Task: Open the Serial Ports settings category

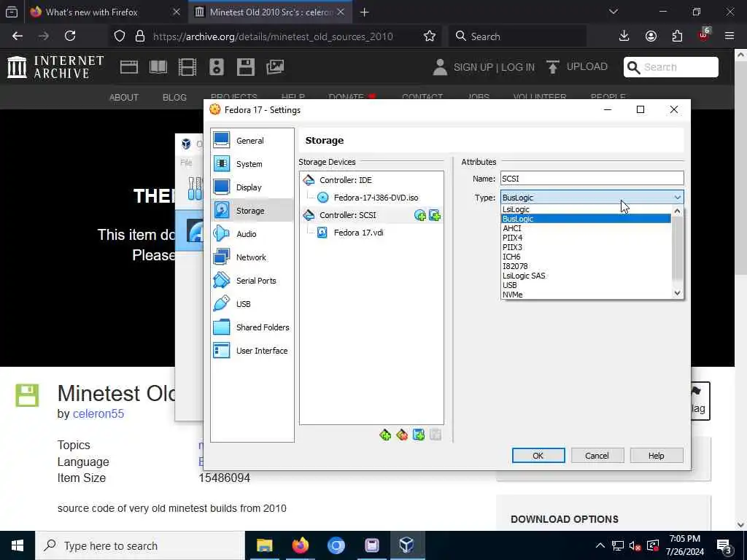Action: click(252, 281)
